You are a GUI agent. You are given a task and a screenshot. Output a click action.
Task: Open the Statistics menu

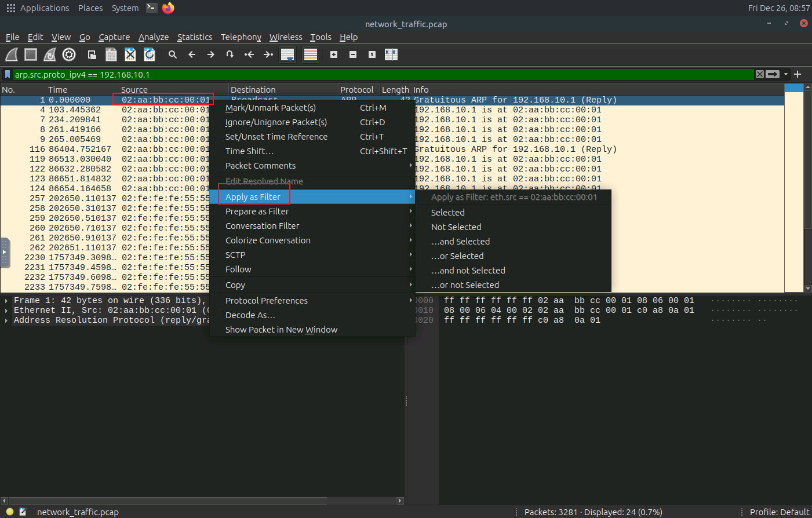[x=195, y=37]
